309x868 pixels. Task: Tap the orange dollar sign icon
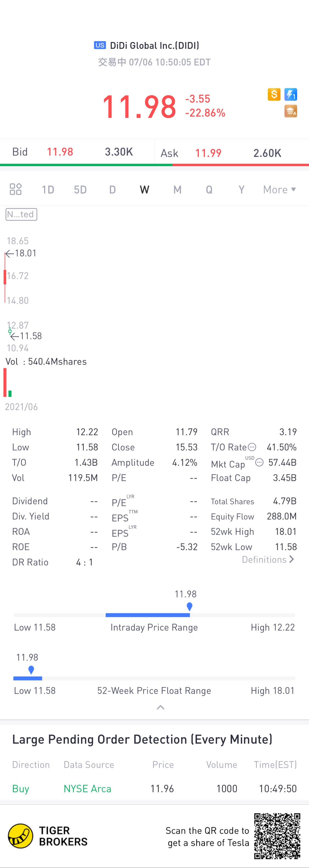pos(274,94)
